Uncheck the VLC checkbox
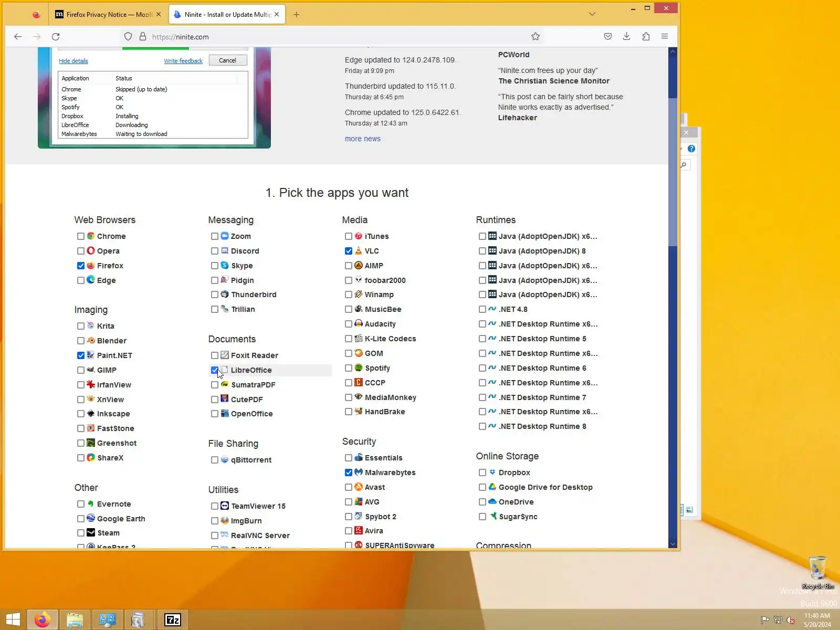 (349, 251)
